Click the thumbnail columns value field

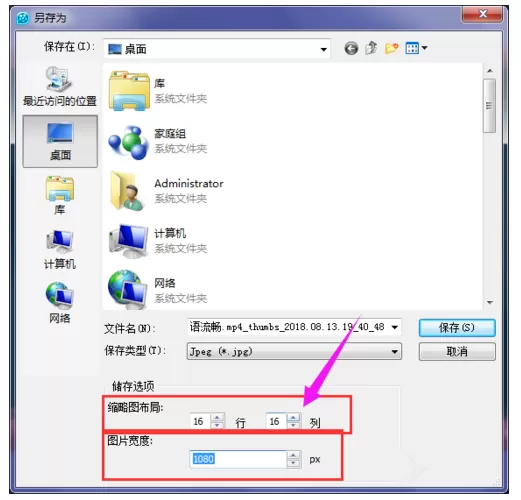275,421
